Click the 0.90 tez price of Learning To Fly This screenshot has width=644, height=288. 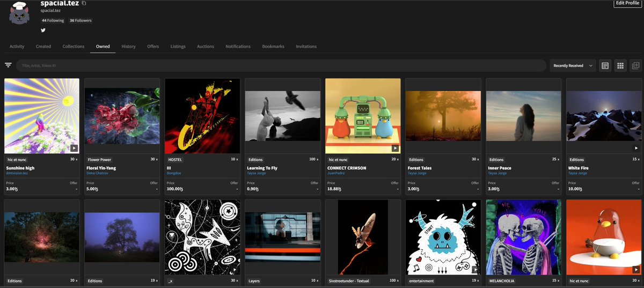pyautogui.click(x=254, y=189)
